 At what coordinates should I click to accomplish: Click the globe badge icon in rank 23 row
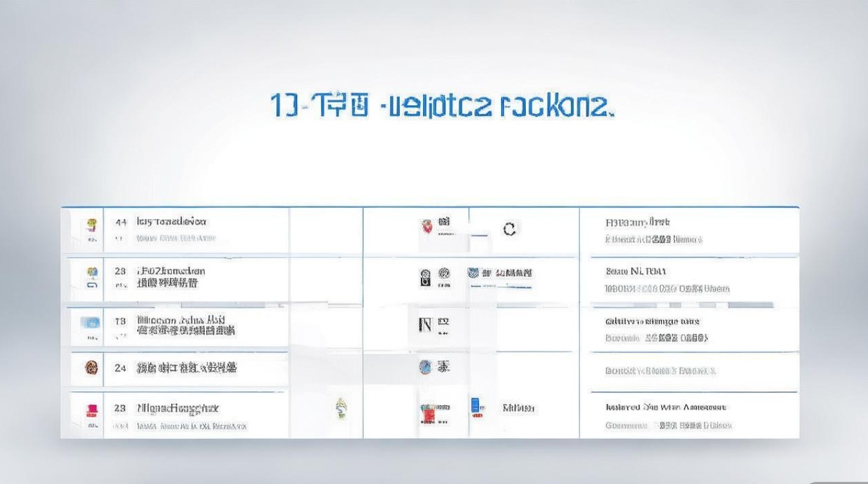tap(445, 274)
